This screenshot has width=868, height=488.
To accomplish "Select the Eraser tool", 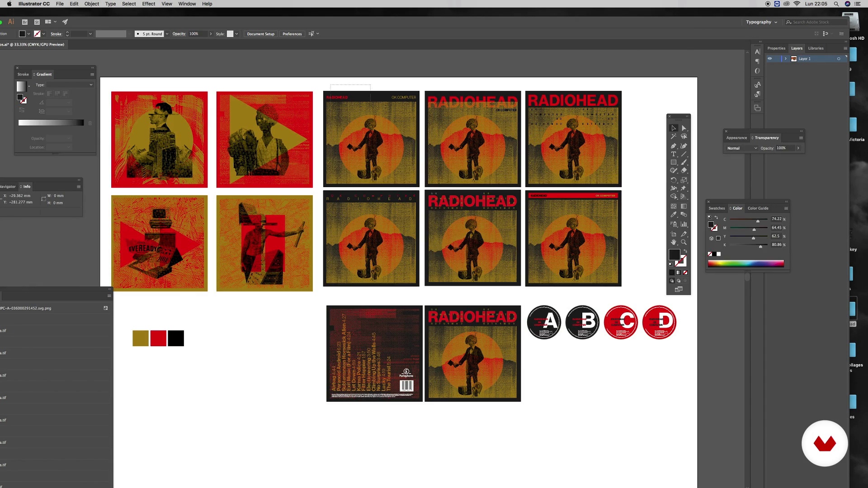I will pyautogui.click(x=684, y=170).
